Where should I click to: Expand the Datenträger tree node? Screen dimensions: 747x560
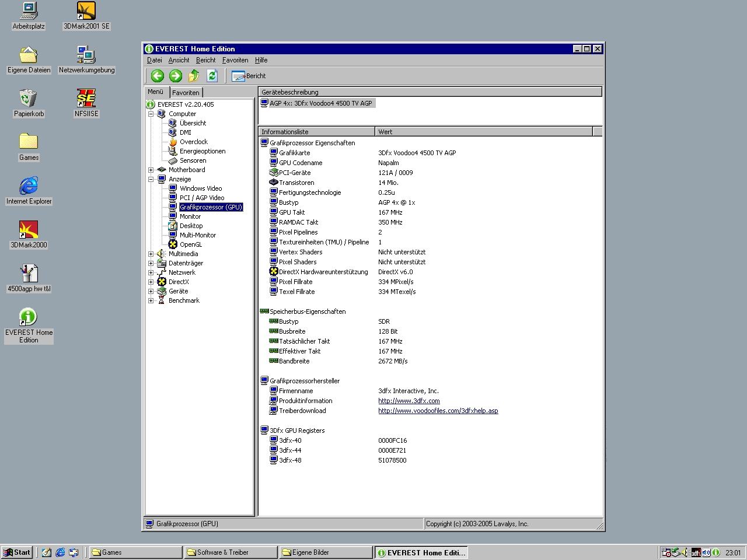[x=151, y=263]
